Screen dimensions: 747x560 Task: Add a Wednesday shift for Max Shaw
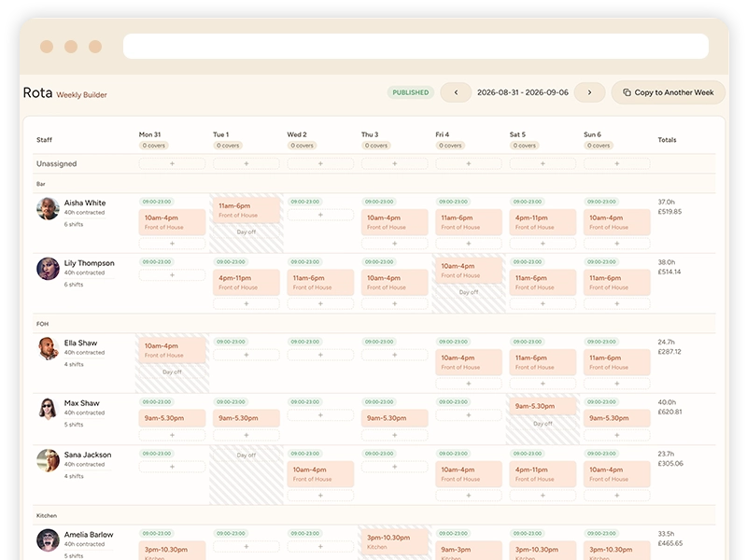point(320,415)
